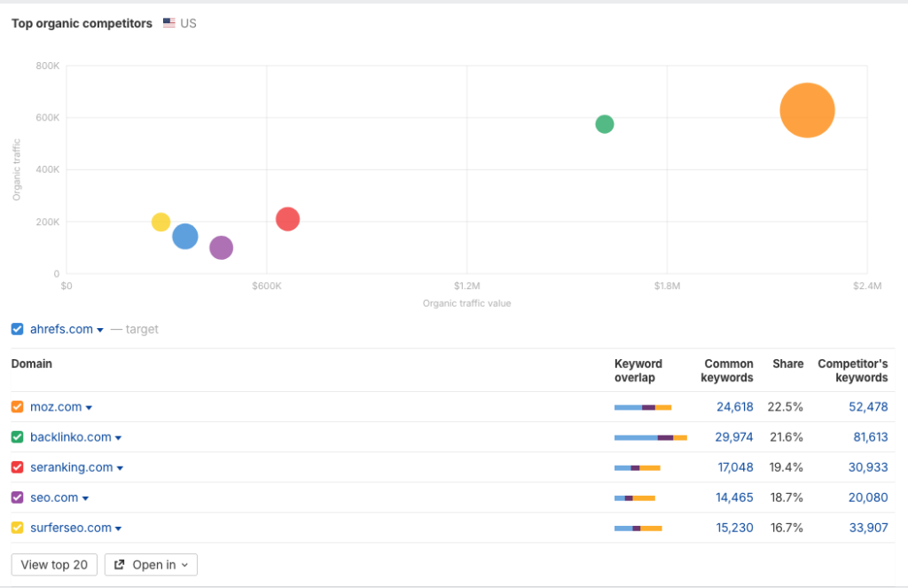Click the green bubble on the chart
The image size is (908, 588).
pos(605,124)
